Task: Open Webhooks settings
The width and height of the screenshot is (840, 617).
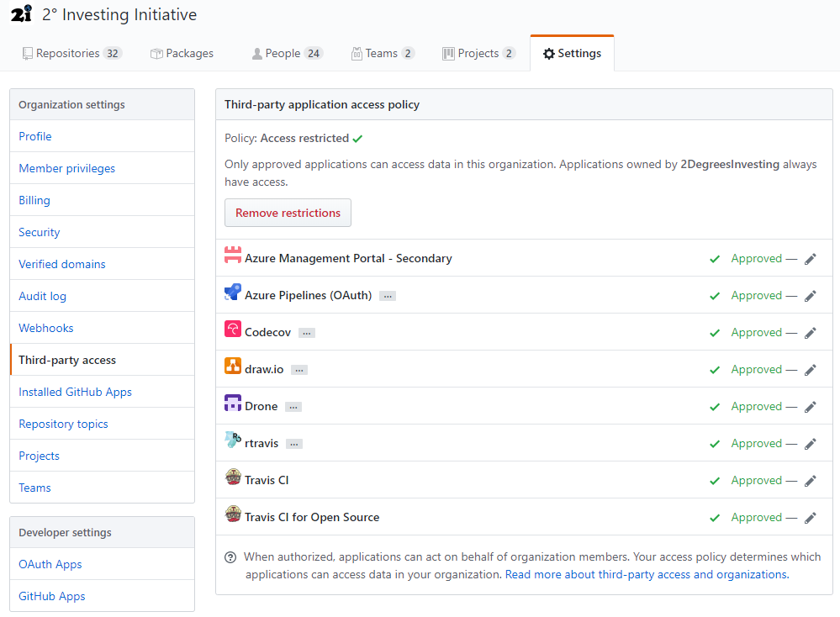Action: (x=102, y=329)
